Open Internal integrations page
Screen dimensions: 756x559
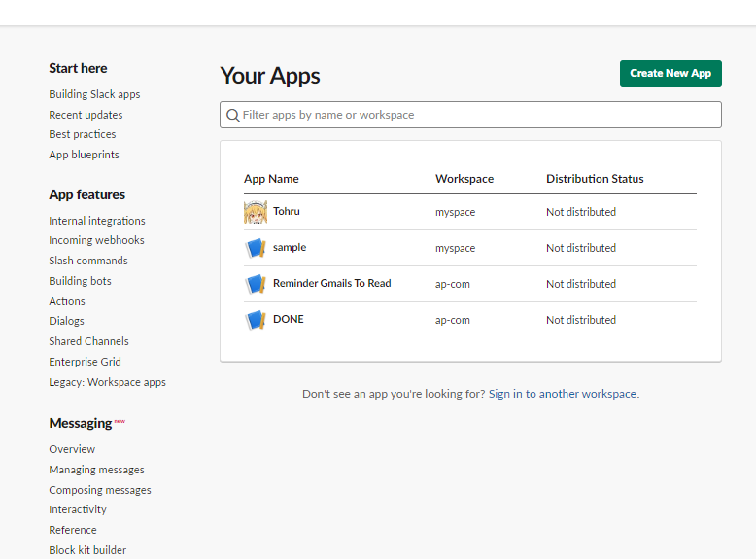click(x=97, y=221)
